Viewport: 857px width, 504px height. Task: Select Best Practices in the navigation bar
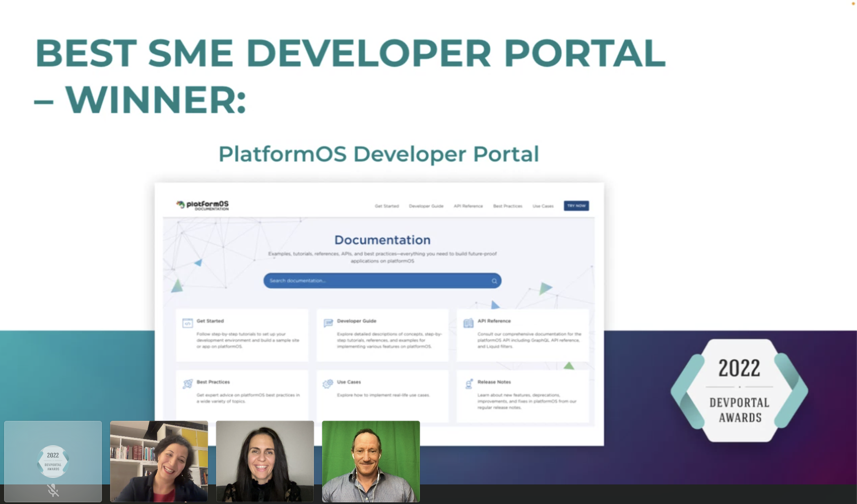(x=508, y=206)
